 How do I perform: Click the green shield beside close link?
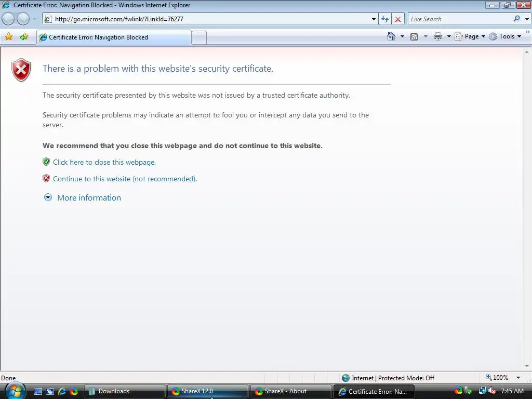tap(46, 162)
